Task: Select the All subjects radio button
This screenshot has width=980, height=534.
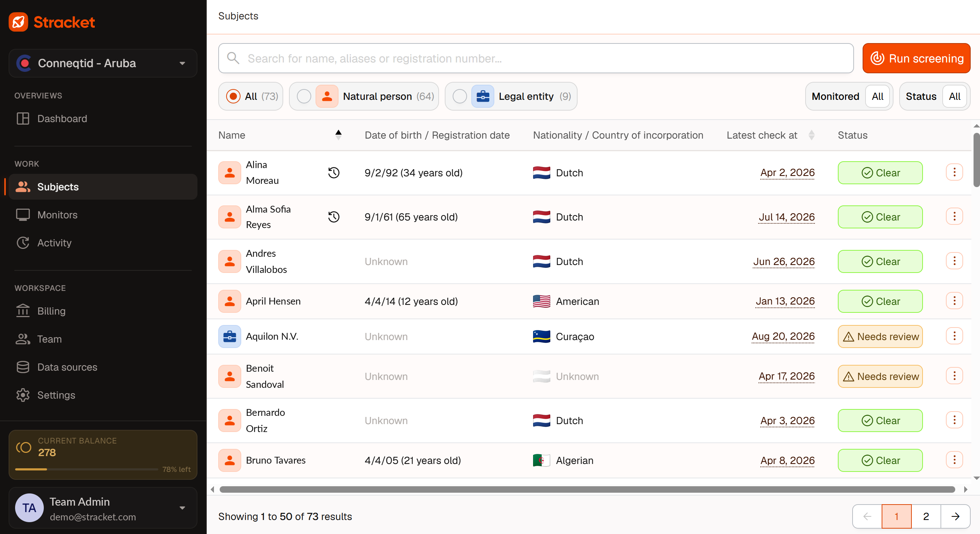Action: coord(233,96)
